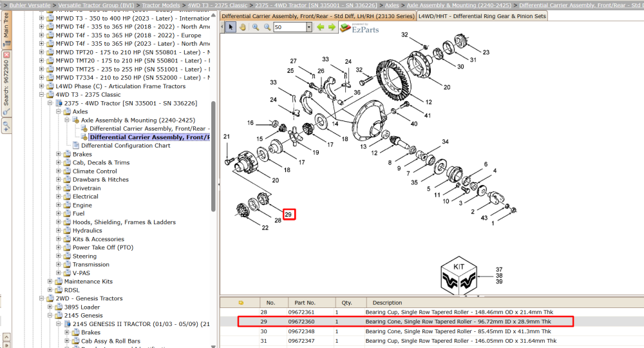Close the Search: 9672360 tab with red X
This screenshot has height=348, width=644.
pyautogui.click(x=6, y=55)
